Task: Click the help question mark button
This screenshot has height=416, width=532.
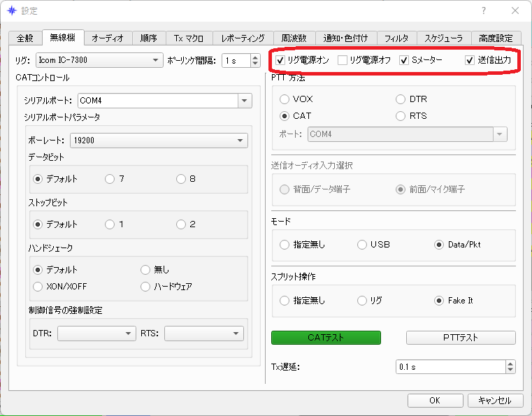Action: click(484, 10)
